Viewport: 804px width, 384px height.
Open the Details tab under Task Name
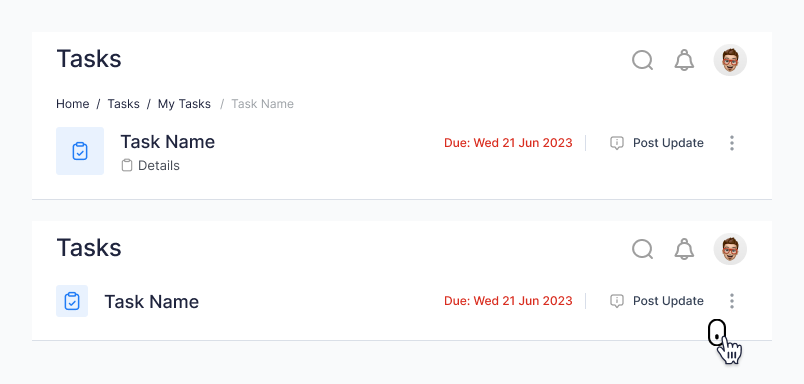tap(151, 166)
